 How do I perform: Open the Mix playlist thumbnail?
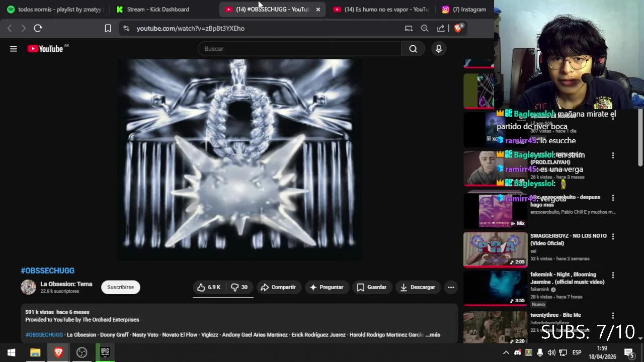[495, 211]
